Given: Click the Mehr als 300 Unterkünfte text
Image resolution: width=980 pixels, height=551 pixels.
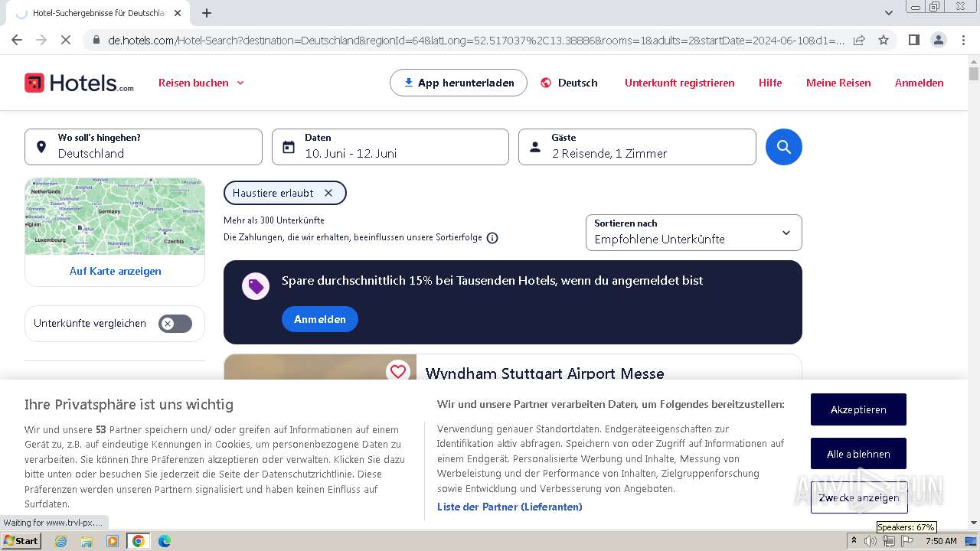Looking at the screenshot, I should pos(274,220).
